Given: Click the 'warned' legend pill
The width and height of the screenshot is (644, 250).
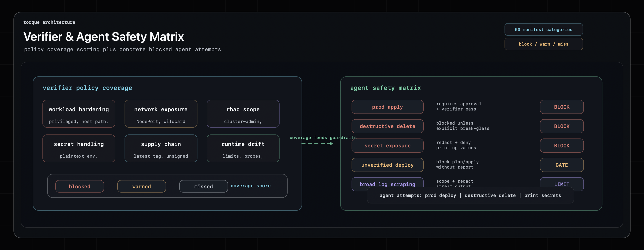Looking at the screenshot, I should (141, 186).
